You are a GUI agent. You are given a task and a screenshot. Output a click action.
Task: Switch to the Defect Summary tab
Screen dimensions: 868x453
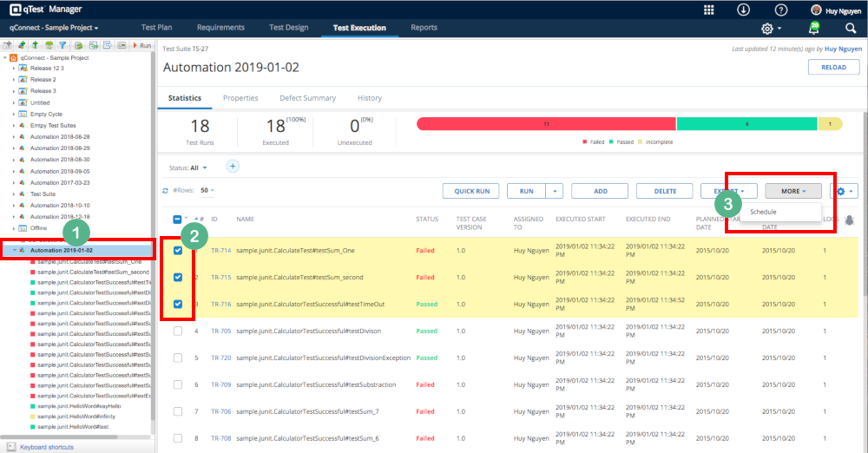(307, 98)
